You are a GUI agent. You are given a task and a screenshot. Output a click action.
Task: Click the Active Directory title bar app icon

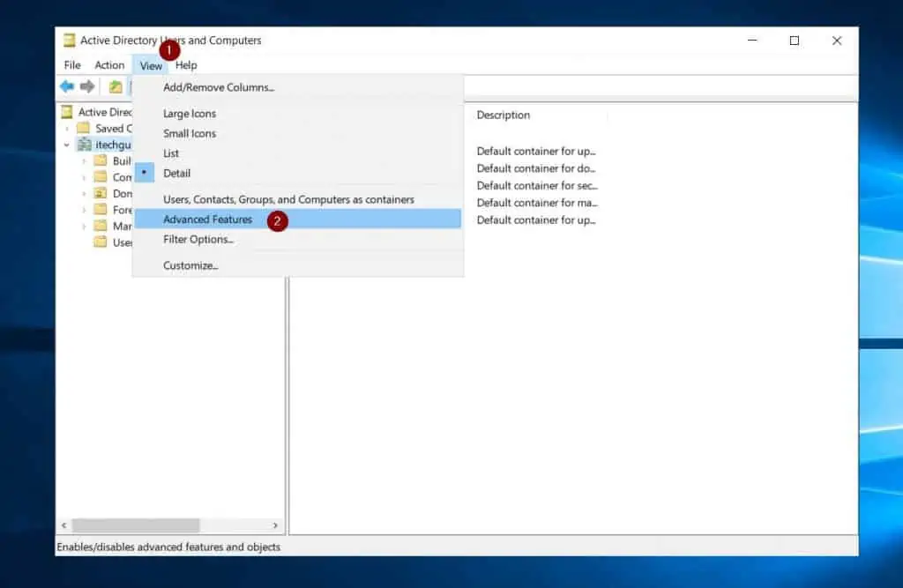pos(69,41)
